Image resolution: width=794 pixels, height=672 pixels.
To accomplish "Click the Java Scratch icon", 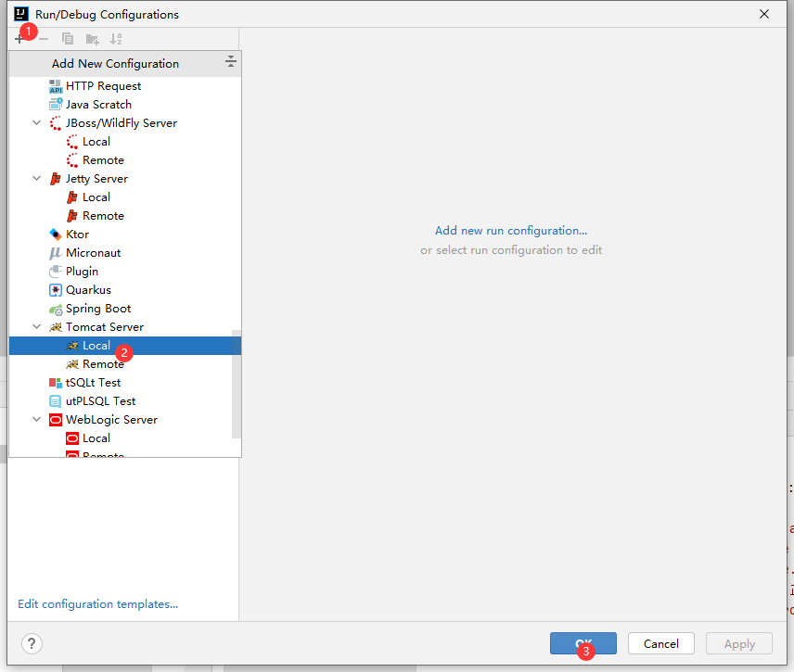I will click(56, 105).
